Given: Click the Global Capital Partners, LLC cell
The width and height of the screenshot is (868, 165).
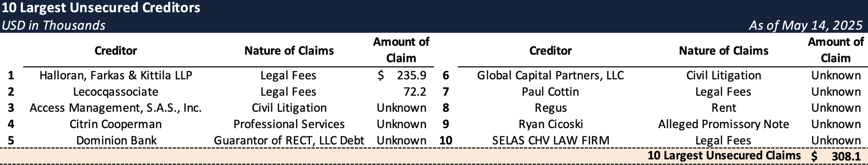Looking at the screenshot, I should click(x=550, y=75).
